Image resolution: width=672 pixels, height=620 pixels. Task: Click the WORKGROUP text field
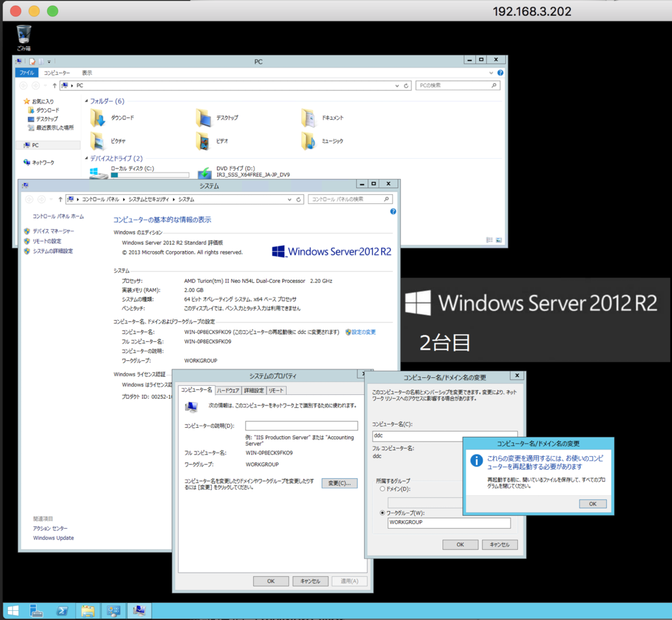point(449,523)
